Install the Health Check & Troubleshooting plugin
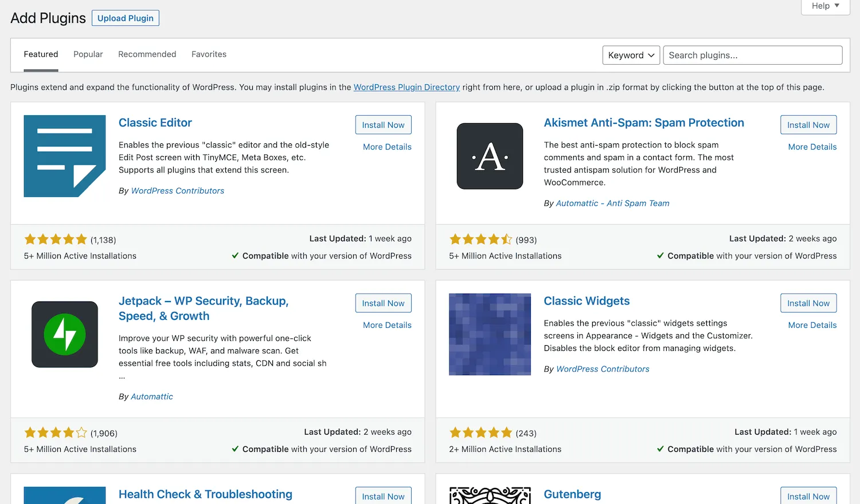 [384, 496]
